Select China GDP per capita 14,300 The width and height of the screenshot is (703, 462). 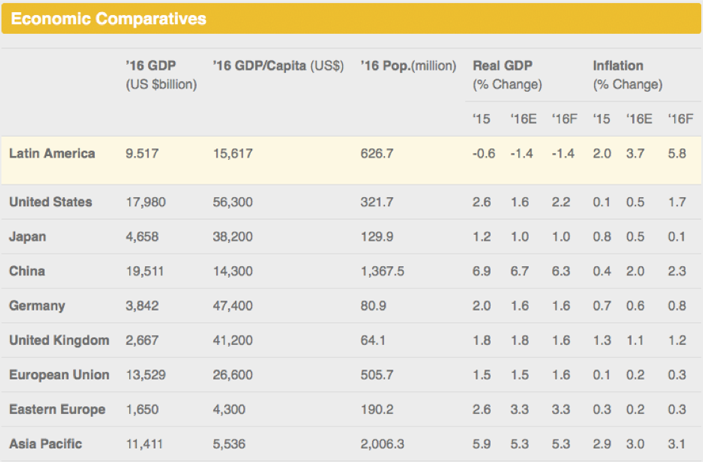233,271
